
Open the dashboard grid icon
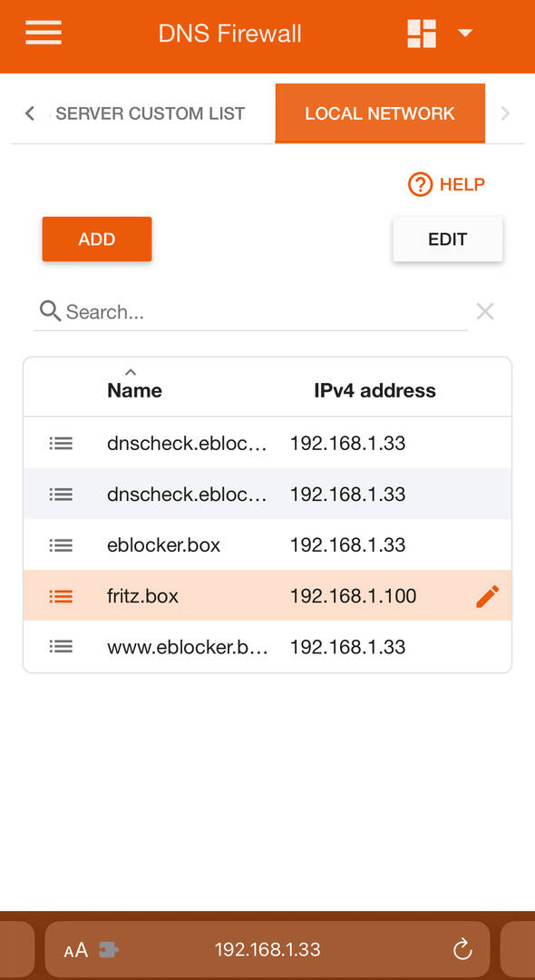(x=422, y=34)
